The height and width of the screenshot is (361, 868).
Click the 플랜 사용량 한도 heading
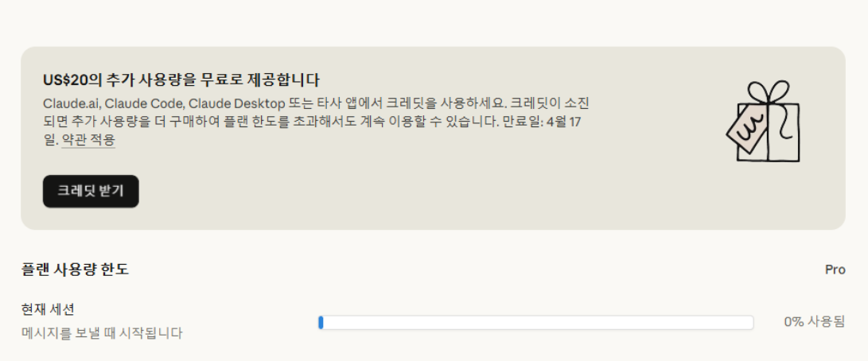(75, 270)
